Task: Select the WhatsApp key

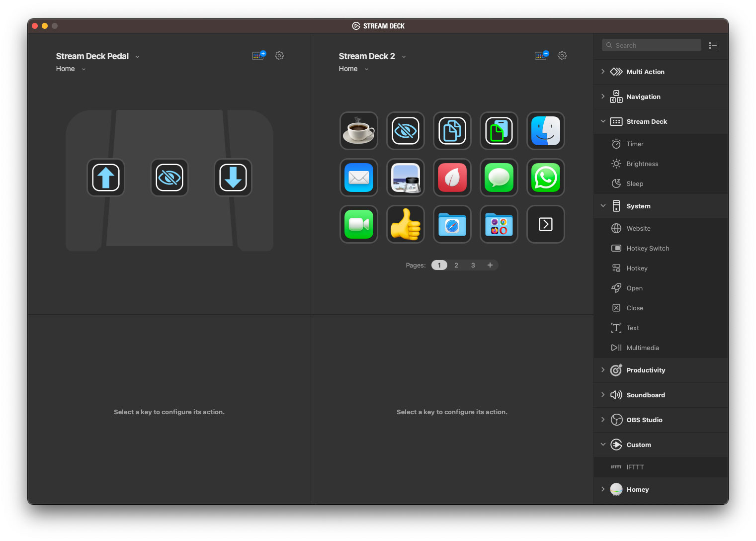Action: click(x=546, y=178)
